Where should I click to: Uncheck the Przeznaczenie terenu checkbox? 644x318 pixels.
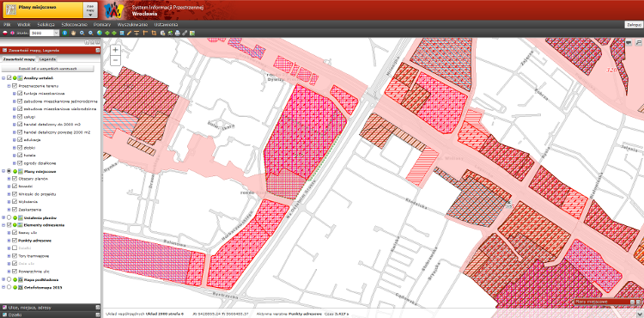[15, 86]
